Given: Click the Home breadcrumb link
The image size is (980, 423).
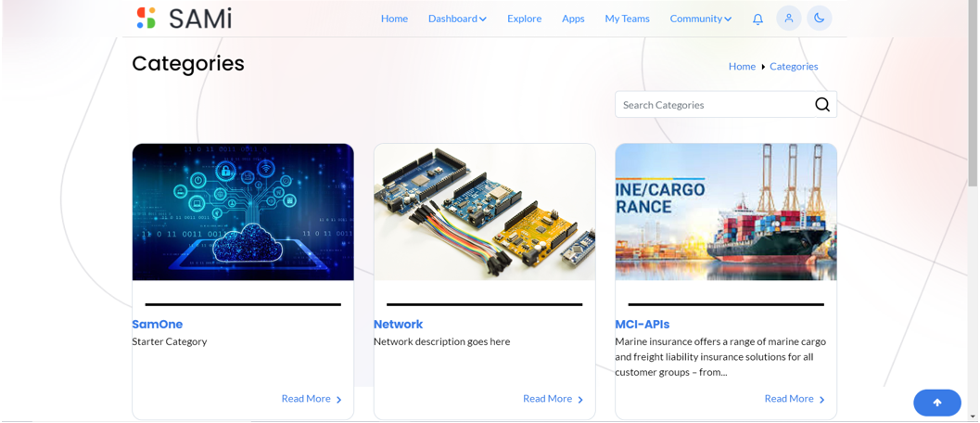Looking at the screenshot, I should click(x=742, y=67).
